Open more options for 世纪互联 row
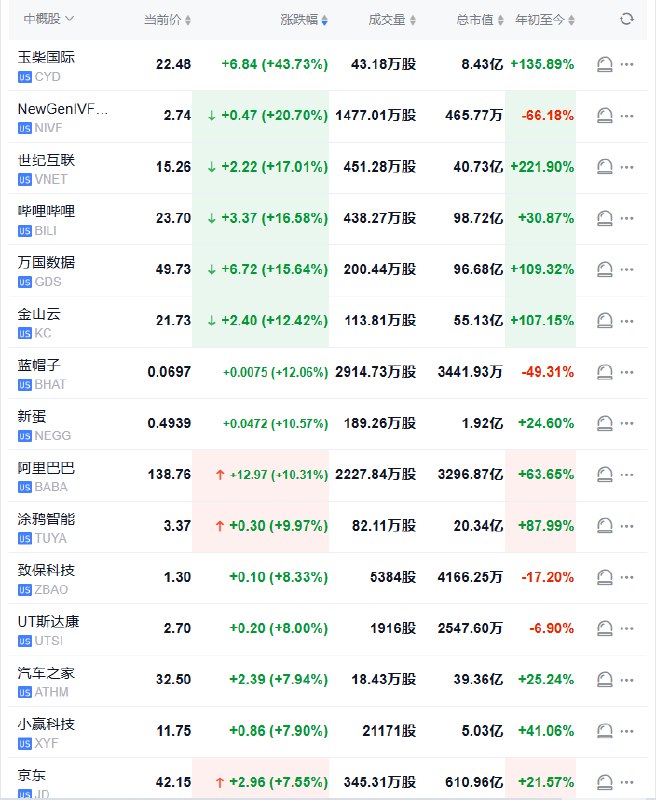 [627, 167]
